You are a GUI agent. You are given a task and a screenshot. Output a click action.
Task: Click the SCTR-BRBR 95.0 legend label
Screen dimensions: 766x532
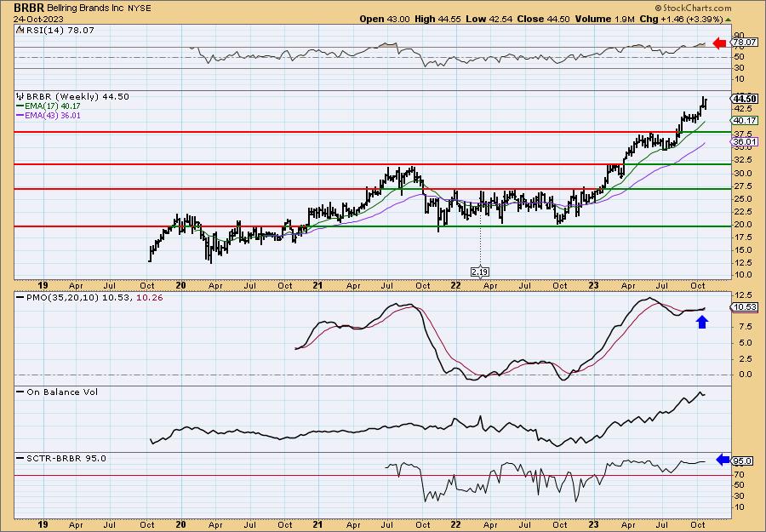click(x=66, y=458)
